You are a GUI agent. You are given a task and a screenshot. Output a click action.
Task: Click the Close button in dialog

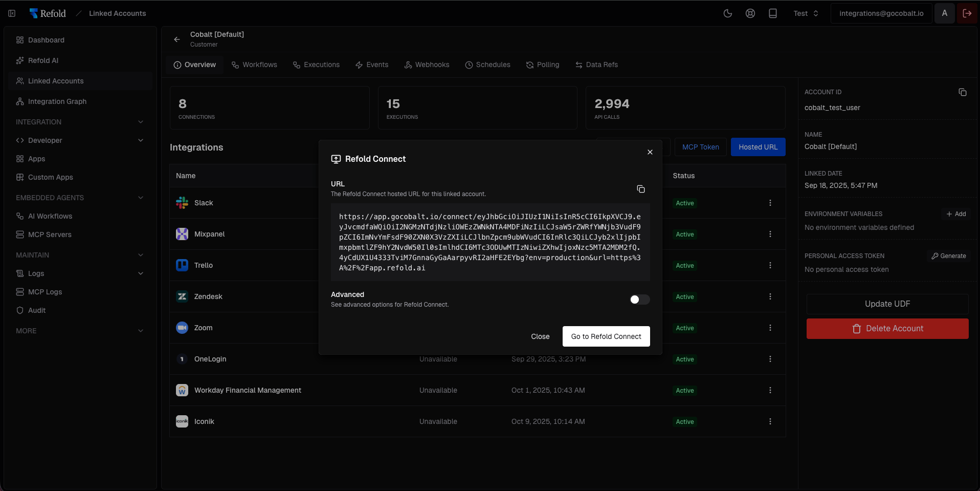coord(540,336)
